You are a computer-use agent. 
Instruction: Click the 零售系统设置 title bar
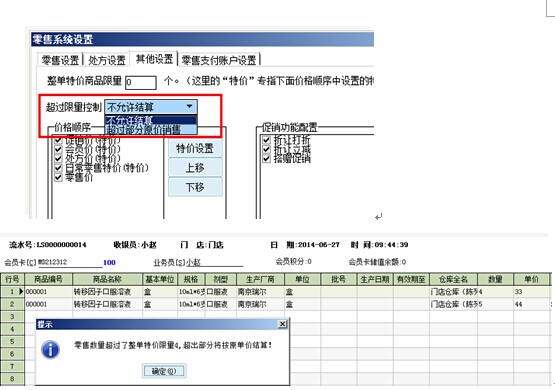[x=202, y=39]
